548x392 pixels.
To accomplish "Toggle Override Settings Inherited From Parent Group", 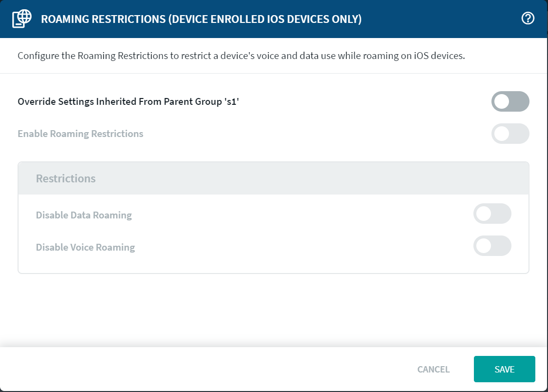I will tap(510, 101).
